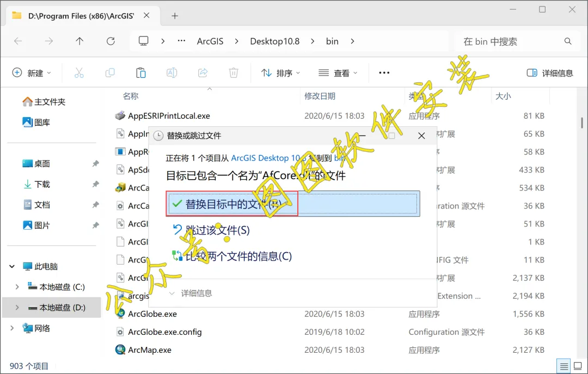Image resolution: width=588 pixels, height=374 pixels.
Task: Toggle the Details pane (详细信息)
Action: tap(550, 73)
